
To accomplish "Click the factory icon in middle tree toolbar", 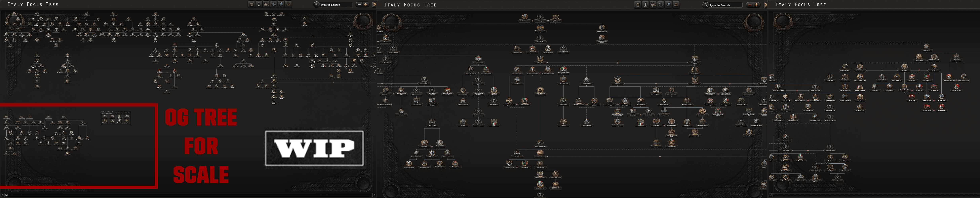I will point(653,5).
